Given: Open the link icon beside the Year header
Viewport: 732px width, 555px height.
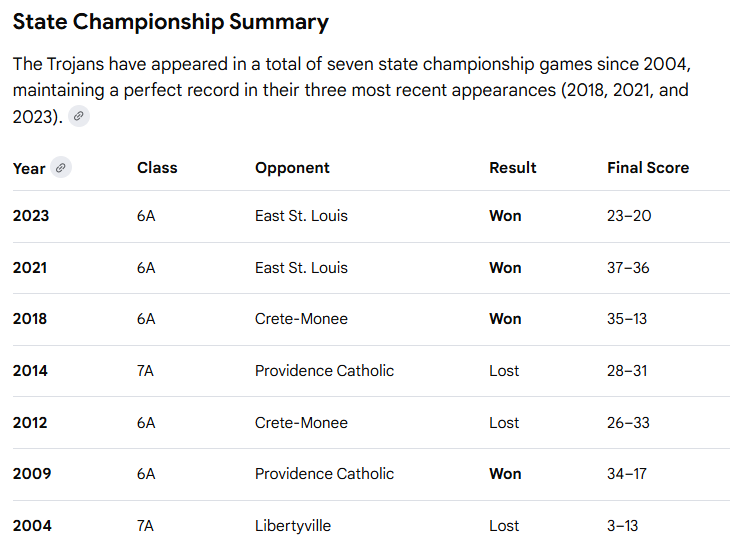Looking at the screenshot, I should pos(61,168).
